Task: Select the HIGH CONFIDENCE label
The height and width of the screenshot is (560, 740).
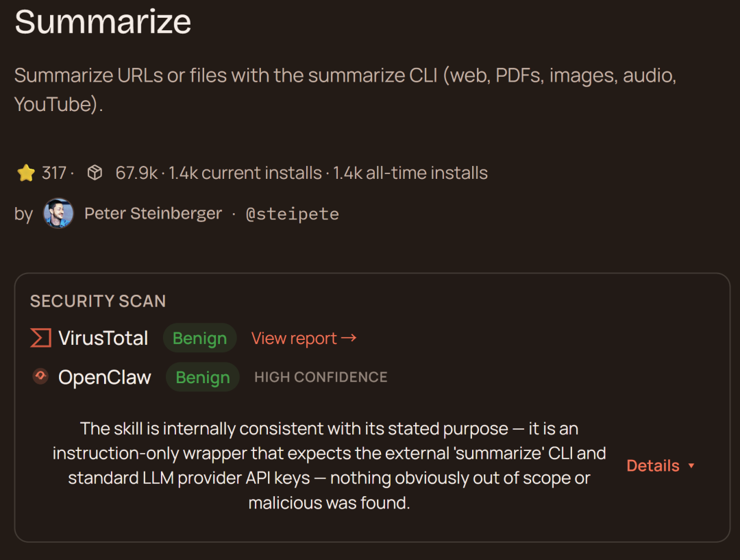Action: coord(321,378)
